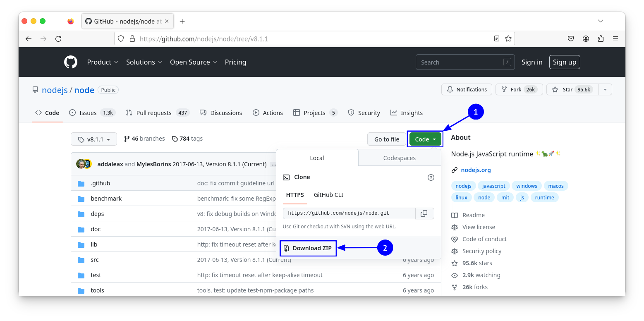Toggle reader view icon in the address bar

497,38
